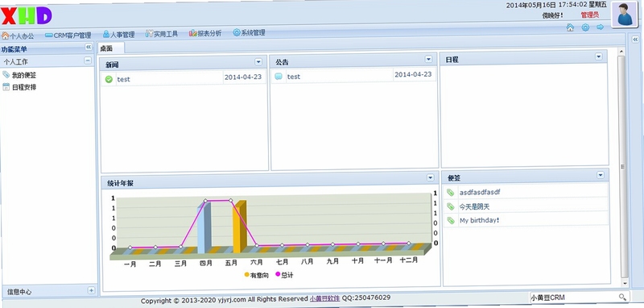
Task: Click the settings gear icon at top right
Action: 585,27
